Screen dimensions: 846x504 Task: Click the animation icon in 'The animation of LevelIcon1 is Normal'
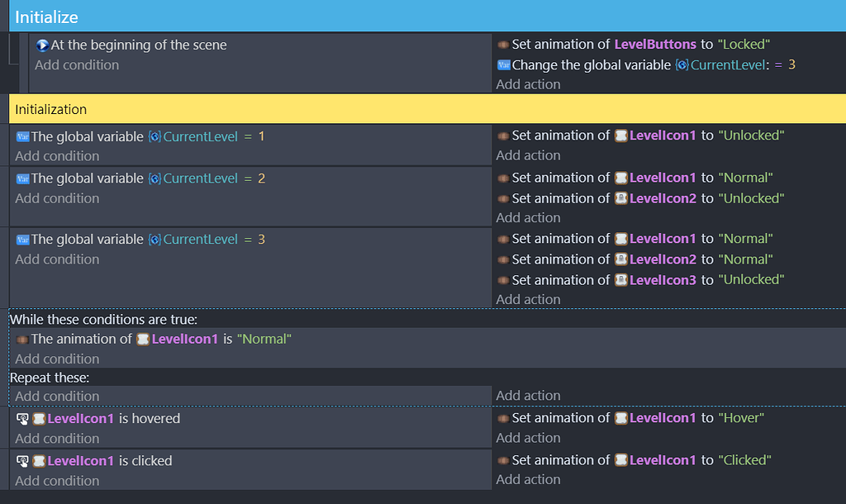[x=23, y=339]
